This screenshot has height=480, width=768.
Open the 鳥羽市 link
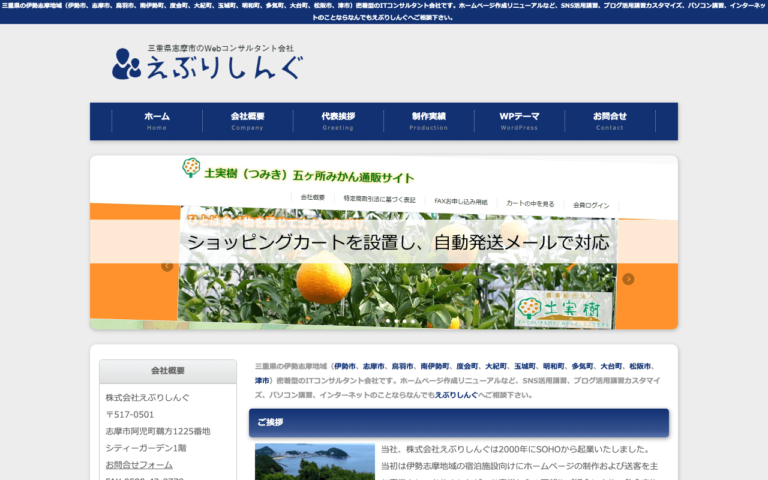pyautogui.click(x=403, y=366)
